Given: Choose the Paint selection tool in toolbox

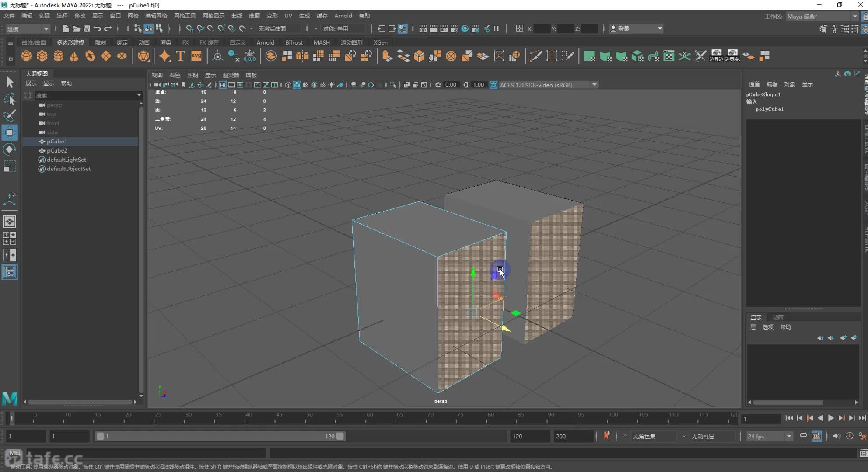Looking at the screenshot, I should point(10,115).
